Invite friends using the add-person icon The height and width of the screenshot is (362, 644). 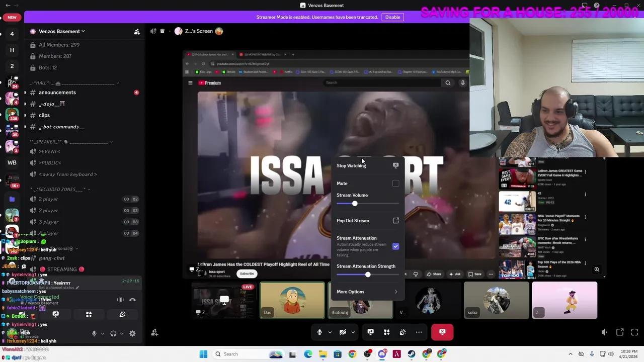(x=154, y=332)
